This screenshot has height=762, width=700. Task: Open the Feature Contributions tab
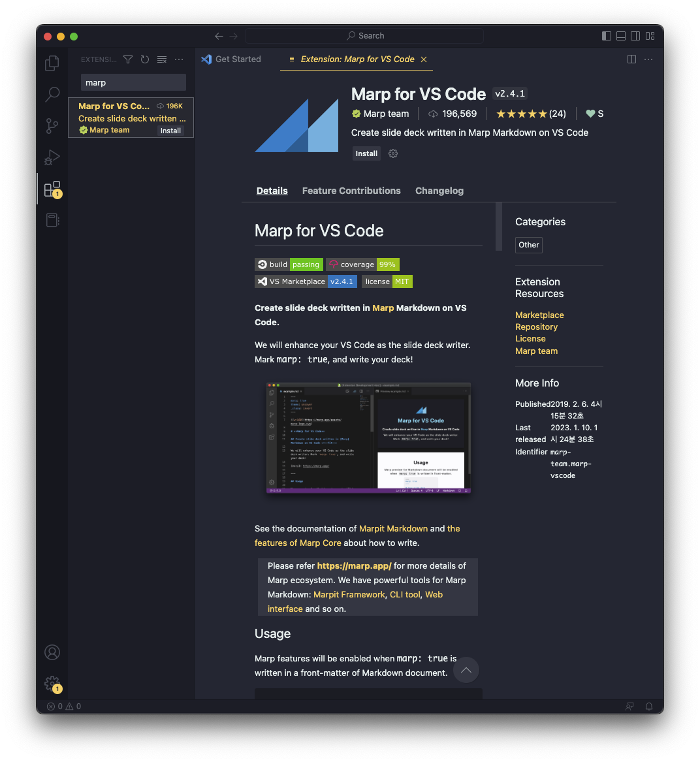pyautogui.click(x=351, y=191)
